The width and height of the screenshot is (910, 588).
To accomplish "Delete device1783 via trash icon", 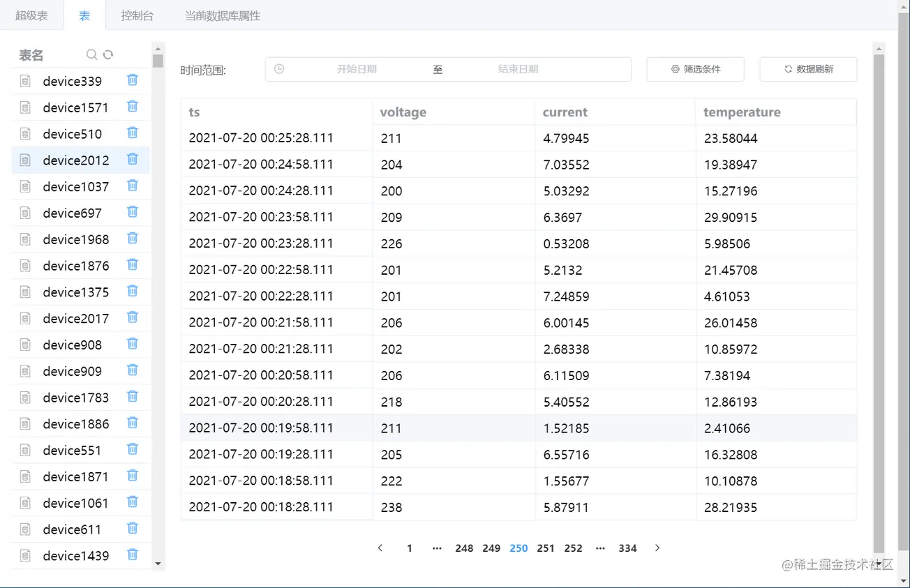I will pos(133,396).
